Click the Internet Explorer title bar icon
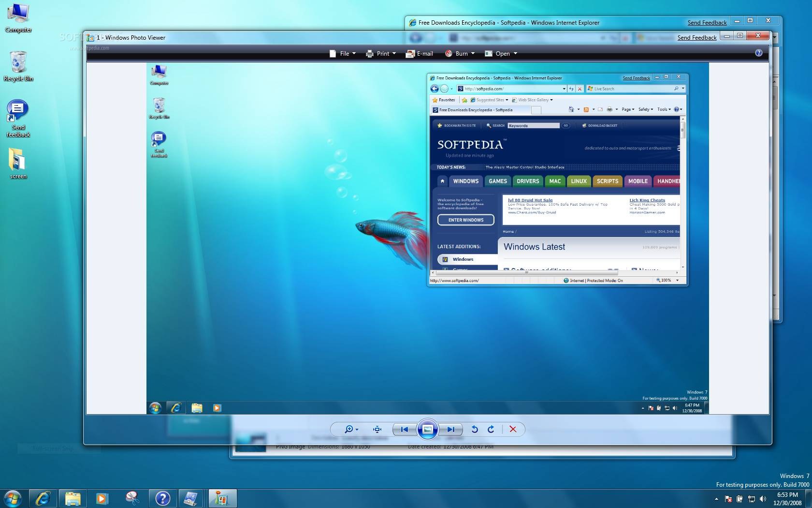812x508 pixels. [412, 23]
